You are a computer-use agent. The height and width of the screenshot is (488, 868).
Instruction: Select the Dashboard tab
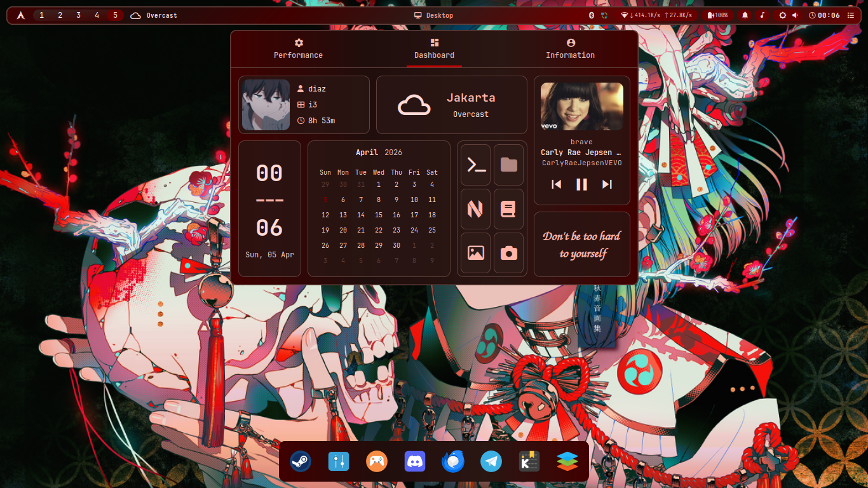click(x=435, y=49)
